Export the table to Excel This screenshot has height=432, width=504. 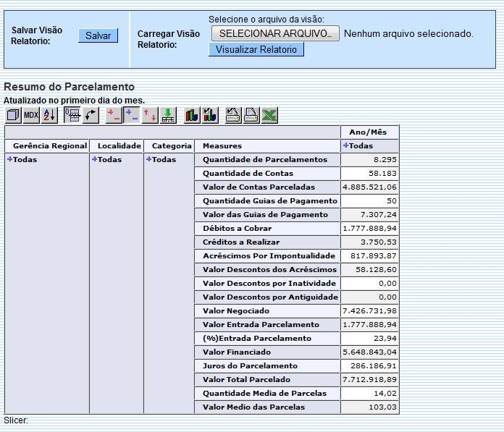click(x=269, y=115)
